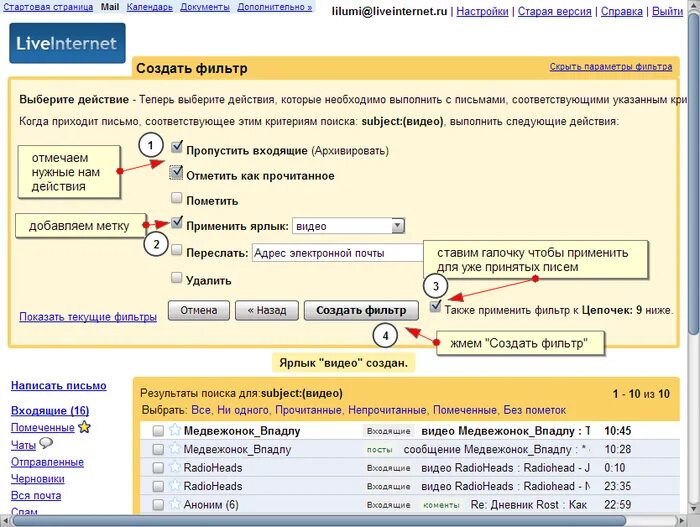Select Прочитанные messages link
700x527 pixels.
click(x=308, y=410)
